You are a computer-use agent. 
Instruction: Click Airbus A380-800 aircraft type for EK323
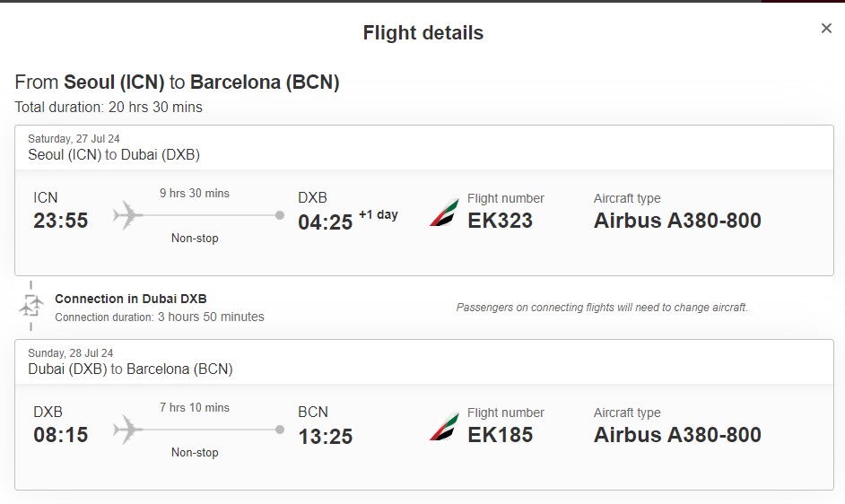(x=677, y=221)
